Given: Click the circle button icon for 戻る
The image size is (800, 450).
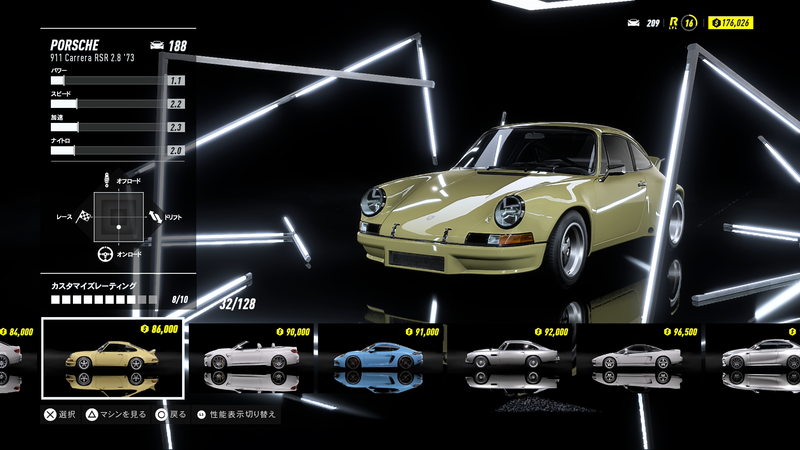Looking at the screenshot, I should [x=161, y=415].
